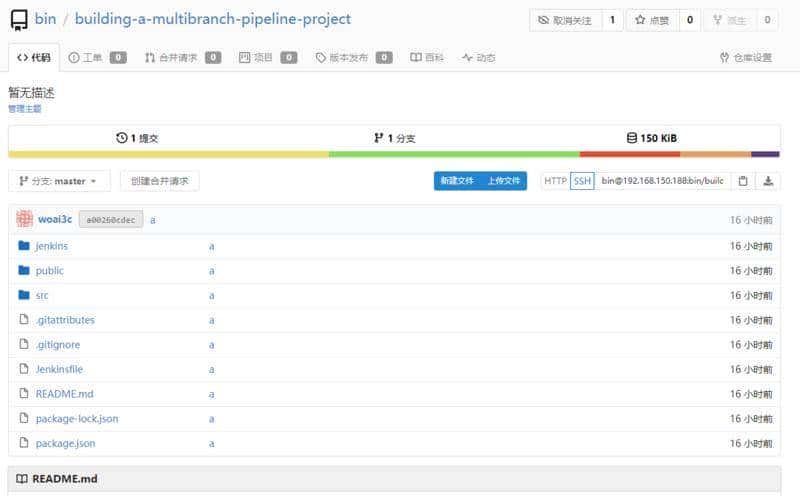Image resolution: width=800 pixels, height=496 pixels.
Task: Click the package-lock.json file icon
Action: pyautogui.click(x=24, y=418)
